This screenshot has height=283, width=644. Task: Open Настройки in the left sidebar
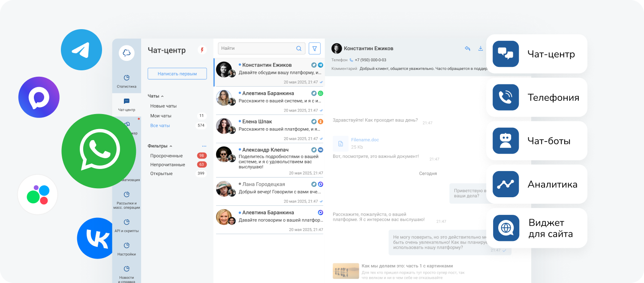coord(126,249)
